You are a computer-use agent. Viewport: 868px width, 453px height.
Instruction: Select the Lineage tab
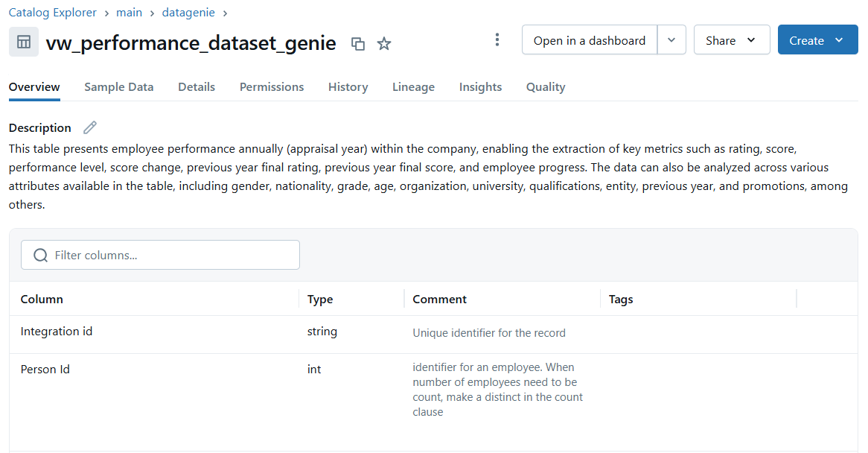[413, 87]
